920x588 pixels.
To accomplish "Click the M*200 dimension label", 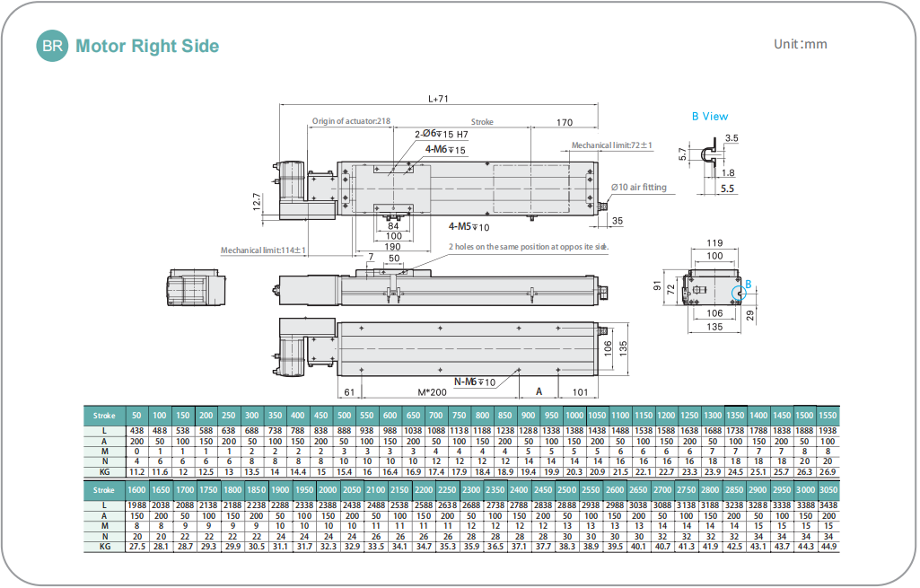I will (x=434, y=391).
